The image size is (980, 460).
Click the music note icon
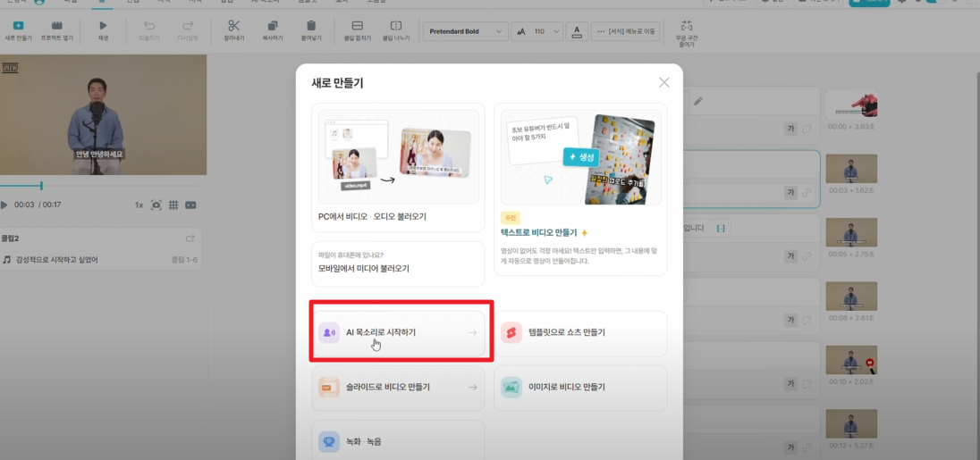[7, 260]
